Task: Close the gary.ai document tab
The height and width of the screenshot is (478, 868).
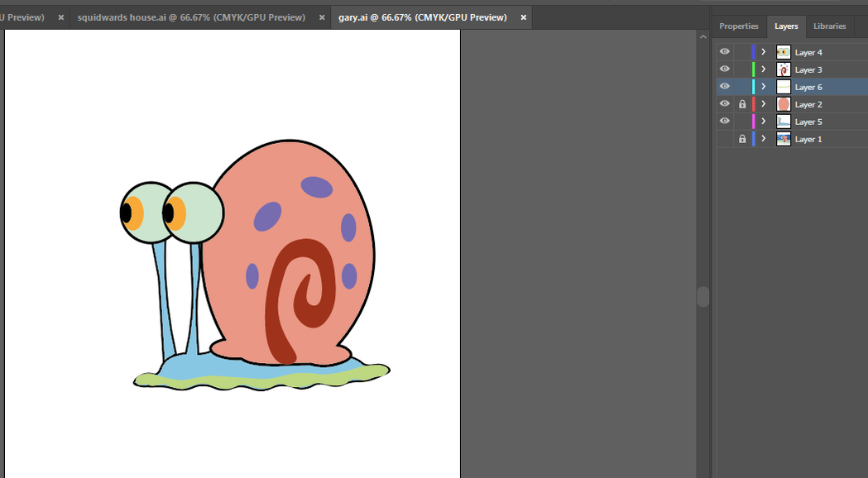Action: pyautogui.click(x=523, y=17)
